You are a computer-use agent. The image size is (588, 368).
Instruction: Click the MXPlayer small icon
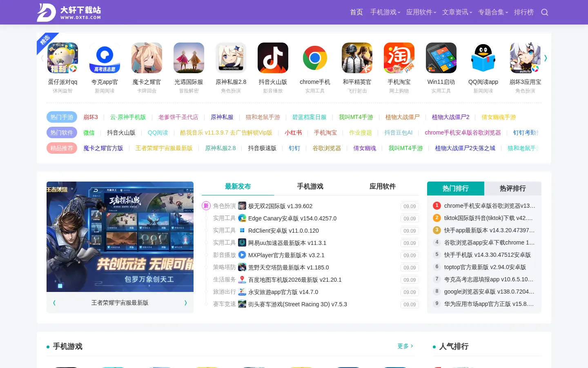click(x=242, y=255)
